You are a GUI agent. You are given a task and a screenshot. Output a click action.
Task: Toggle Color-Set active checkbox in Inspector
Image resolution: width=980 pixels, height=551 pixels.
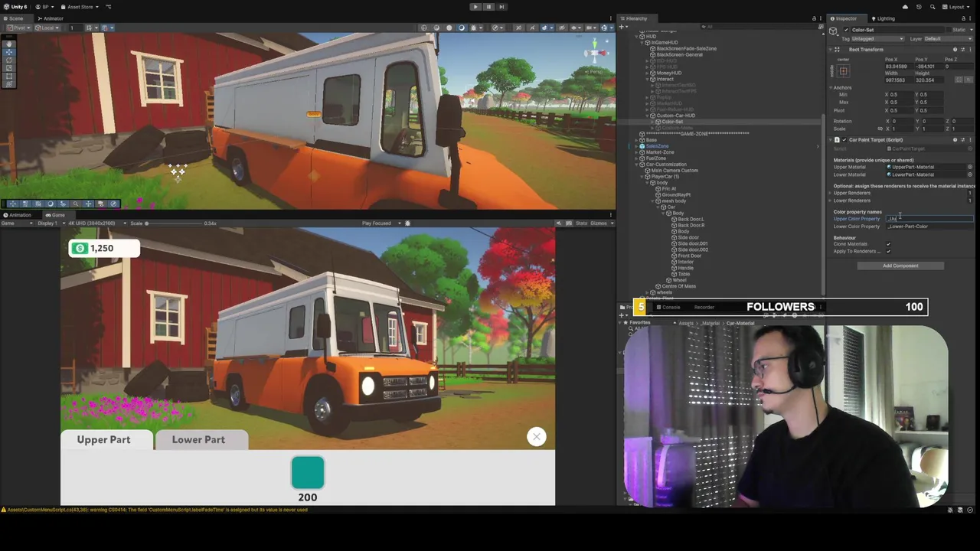click(846, 30)
